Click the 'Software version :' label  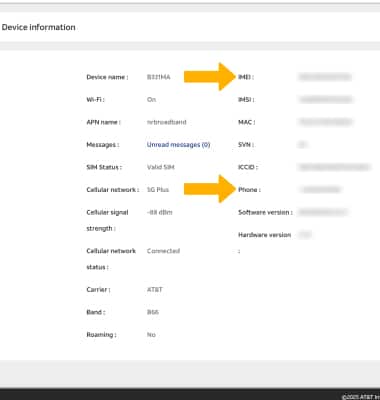coord(265,212)
